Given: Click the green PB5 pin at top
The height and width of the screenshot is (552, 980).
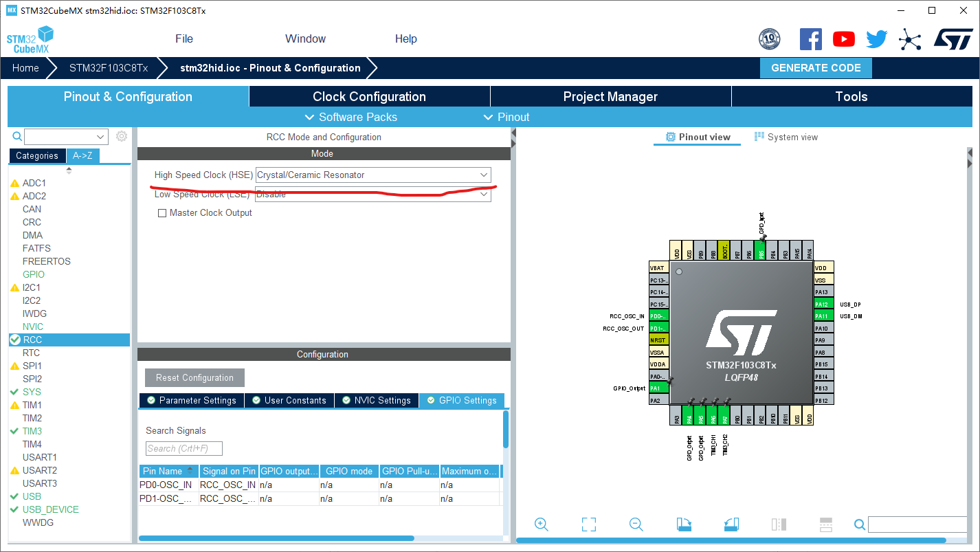Looking at the screenshot, I should pyautogui.click(x=760, y=250).
